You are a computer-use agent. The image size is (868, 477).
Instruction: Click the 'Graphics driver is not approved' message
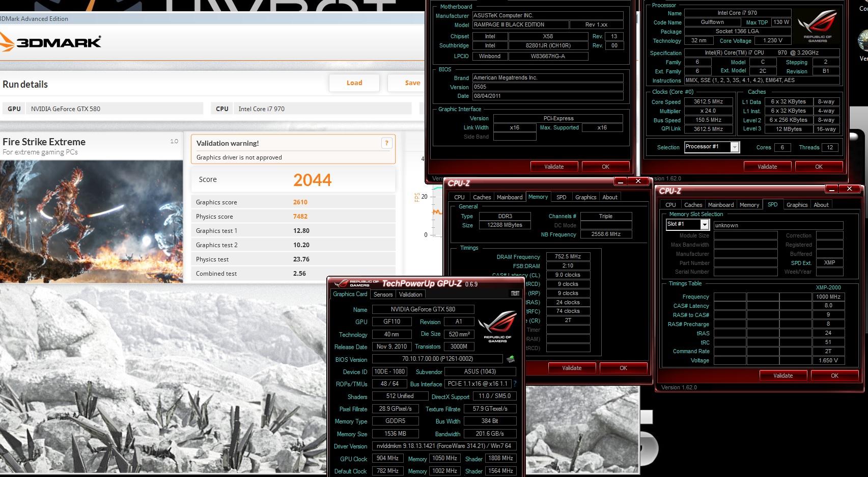(239, 157)
